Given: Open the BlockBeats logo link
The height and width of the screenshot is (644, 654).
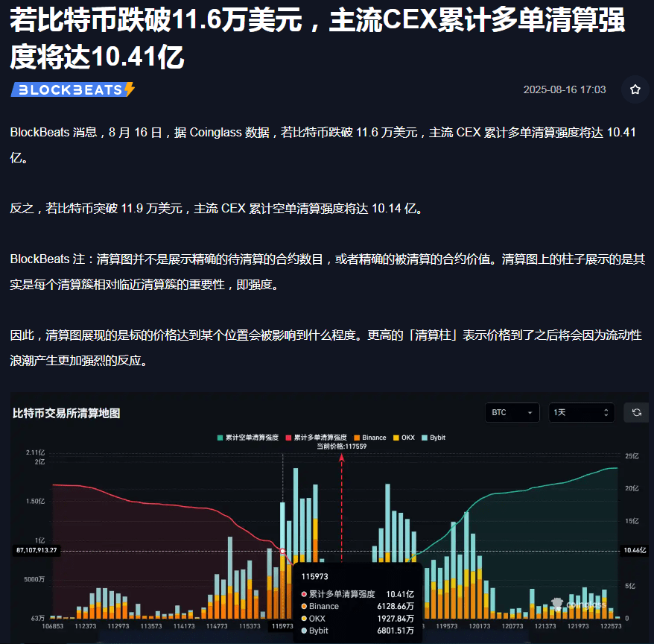Looking at the screenshot, I should click(72, 89).
